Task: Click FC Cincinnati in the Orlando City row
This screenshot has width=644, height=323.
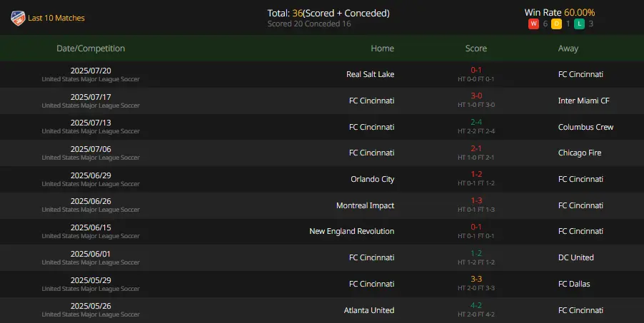Action: pyautogui.click(x=580, y=179)
